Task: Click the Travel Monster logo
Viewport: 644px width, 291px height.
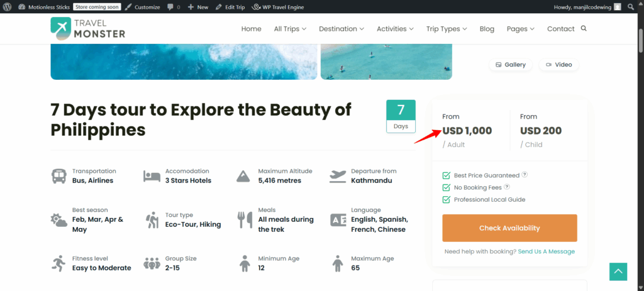Action: click(x=88, y=28)
